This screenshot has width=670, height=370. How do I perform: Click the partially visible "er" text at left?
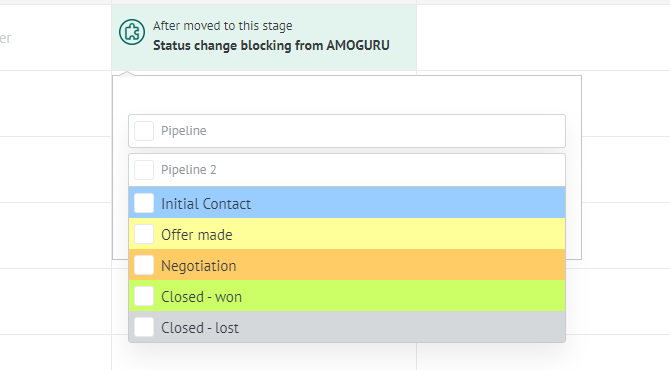(x=6, y=38)
